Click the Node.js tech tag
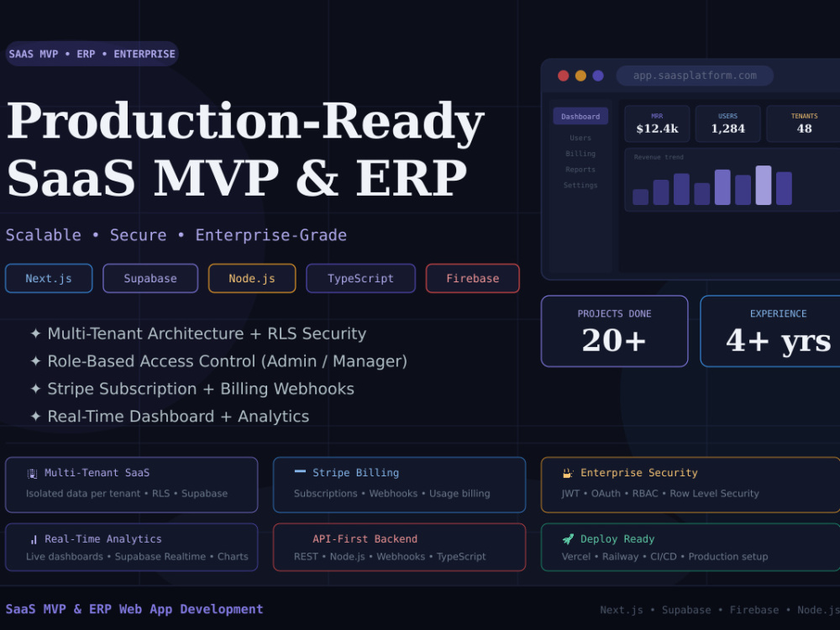 [x=252, y=279]
